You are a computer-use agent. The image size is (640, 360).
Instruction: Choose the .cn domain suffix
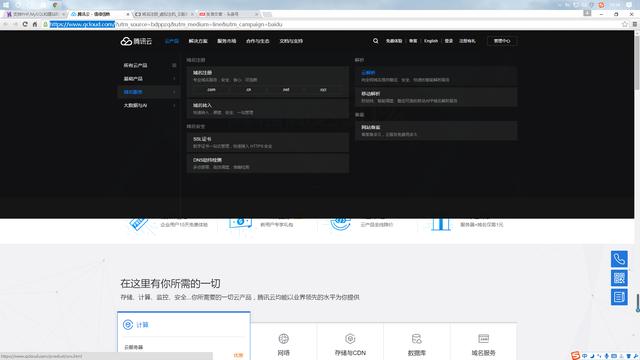(249, 90)
